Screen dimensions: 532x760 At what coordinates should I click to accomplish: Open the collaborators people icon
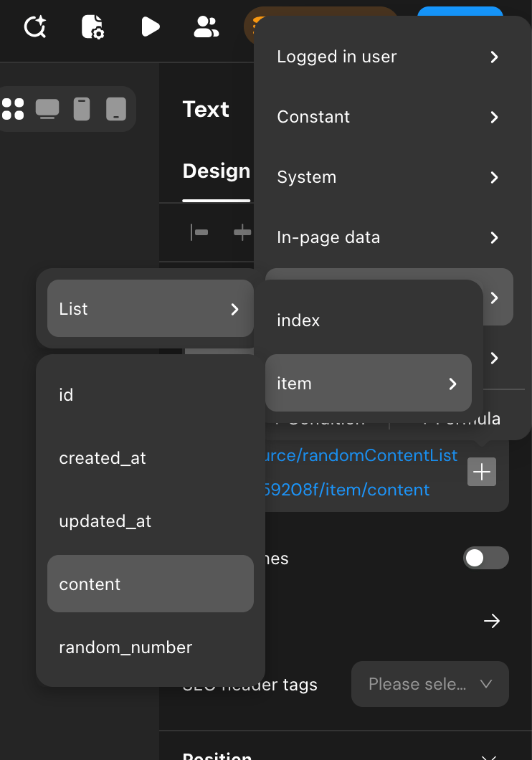[206, 27]
